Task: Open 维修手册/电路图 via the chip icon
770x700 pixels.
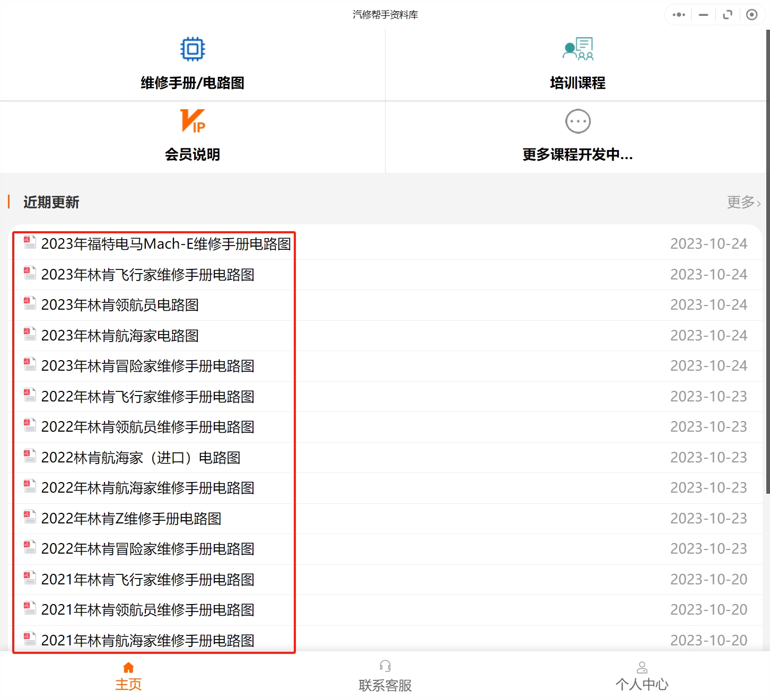Action: click(x=192, y=48)
